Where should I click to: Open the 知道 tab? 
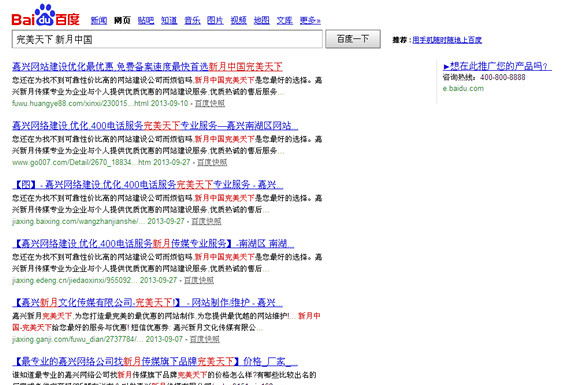(x=169, y=20)
